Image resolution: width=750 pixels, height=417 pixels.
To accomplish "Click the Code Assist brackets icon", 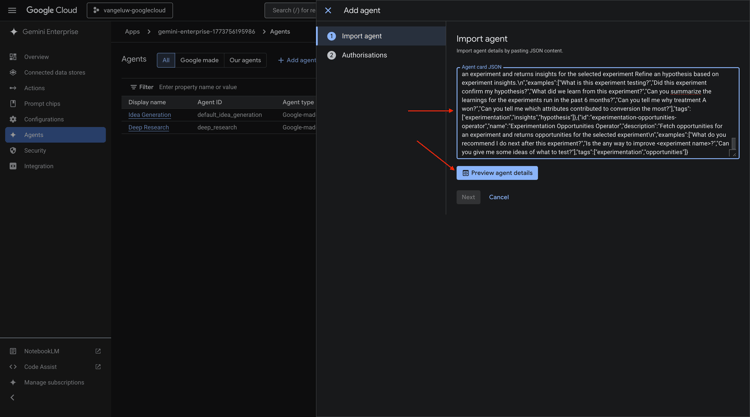I will click(13, 367).
